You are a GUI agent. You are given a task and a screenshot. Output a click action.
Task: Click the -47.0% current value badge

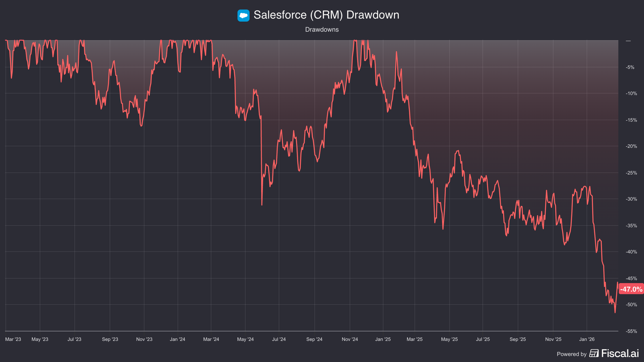tap(631, 289)
